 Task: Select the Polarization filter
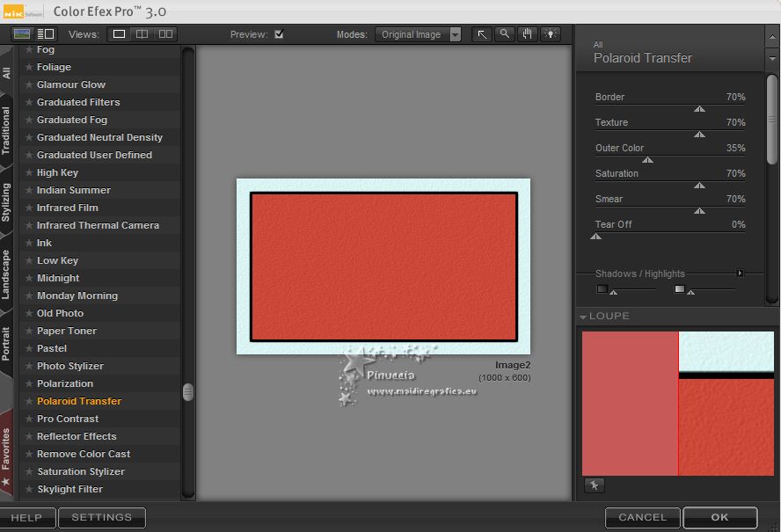coord(65,383)
